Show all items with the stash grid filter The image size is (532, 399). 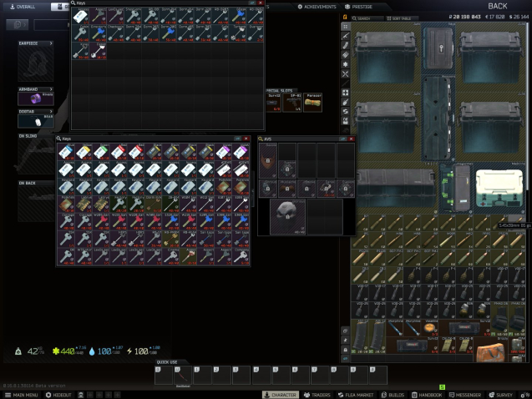(x=346, y=27)
